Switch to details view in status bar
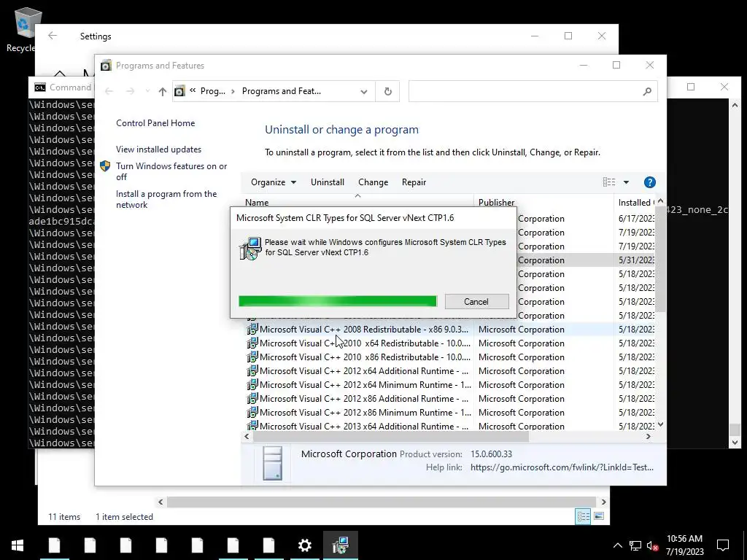The width and height of the screenshot is (747, 560). tap(583, 516)
